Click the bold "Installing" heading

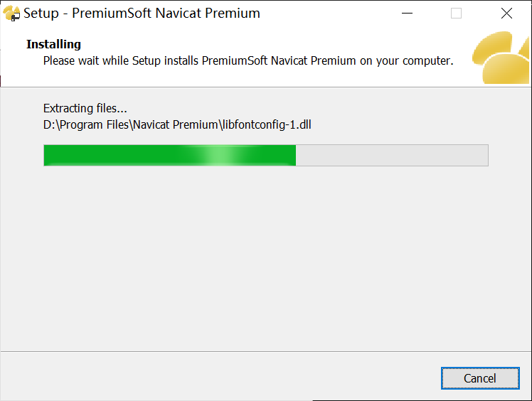(x=53, y=45)
